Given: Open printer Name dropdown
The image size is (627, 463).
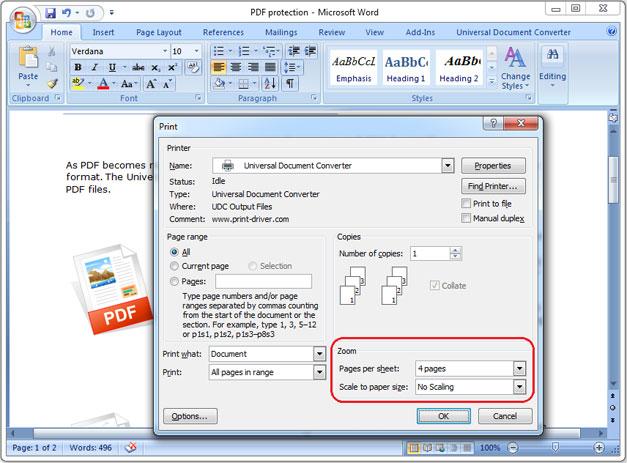Looking at the screenshot, I should 448,165.
